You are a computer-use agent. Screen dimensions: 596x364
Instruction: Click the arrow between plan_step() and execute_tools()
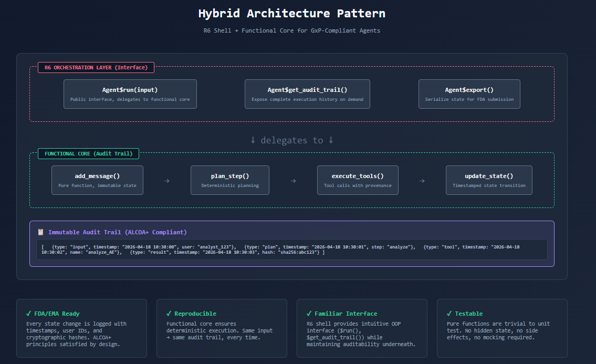292,180
